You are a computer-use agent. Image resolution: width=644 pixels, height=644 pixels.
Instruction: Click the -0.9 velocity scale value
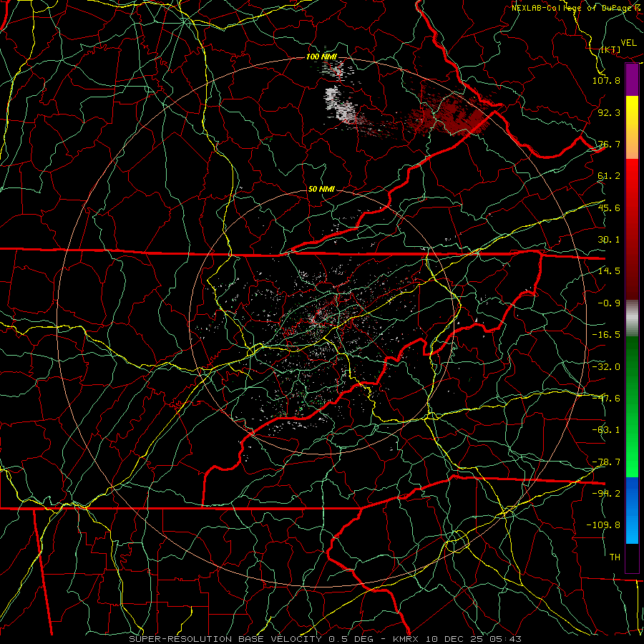609,303
